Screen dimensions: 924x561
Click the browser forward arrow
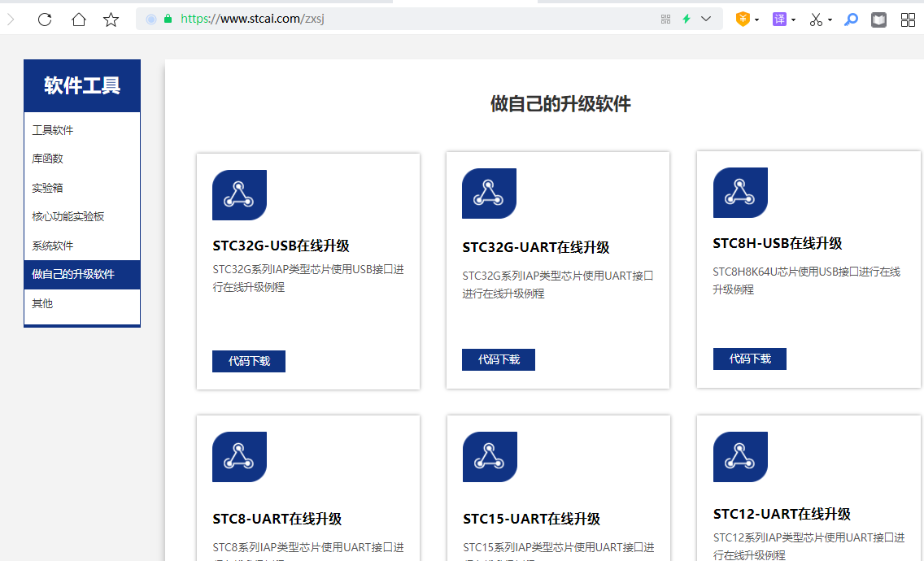tap(11, 20)
